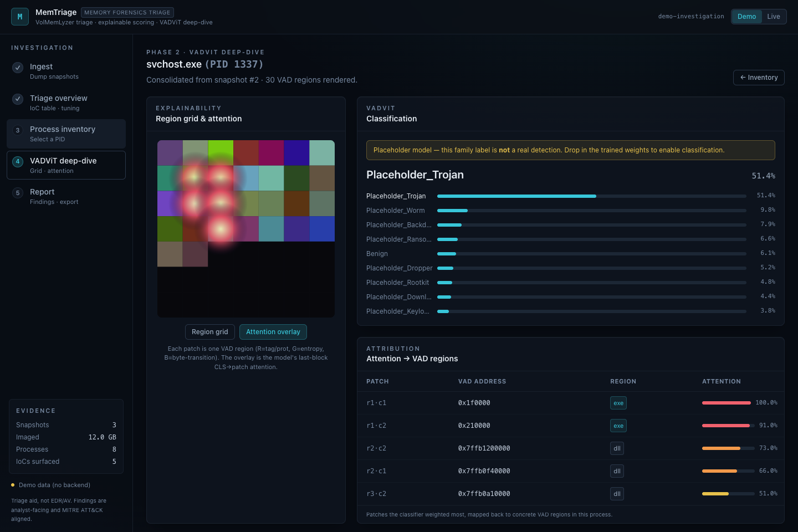Click the Placeholder_Backd... class label
This screenshot has height=532, width=798.
[x=398, y=225]
